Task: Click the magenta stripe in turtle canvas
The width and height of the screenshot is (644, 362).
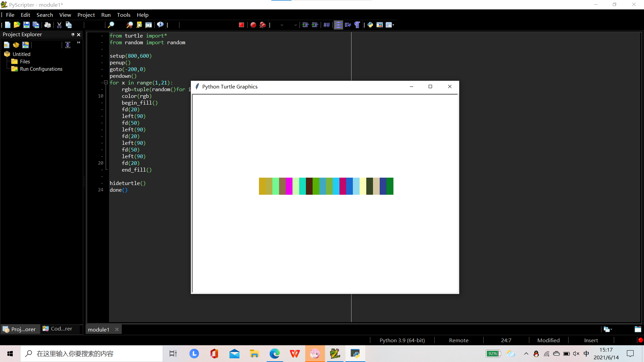Action: tap(289, 186)
